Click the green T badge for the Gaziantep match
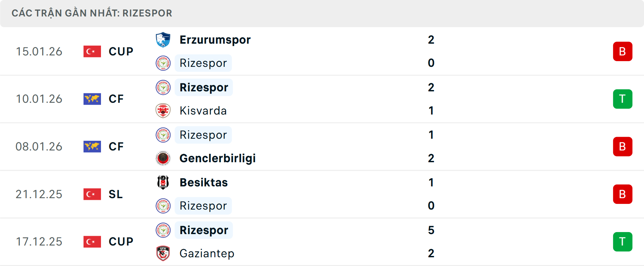Screen dimensions: 644x266 pos(623,241)
